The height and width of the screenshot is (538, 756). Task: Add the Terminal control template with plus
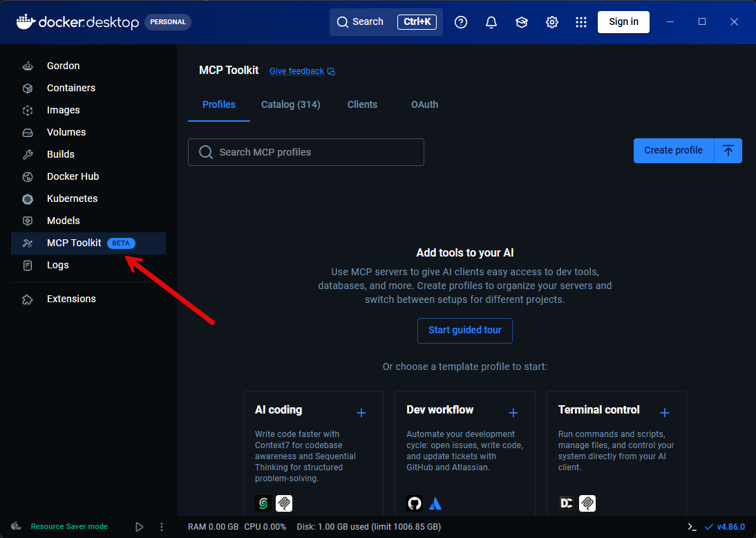pyautogui.click(x=665, y=413)
